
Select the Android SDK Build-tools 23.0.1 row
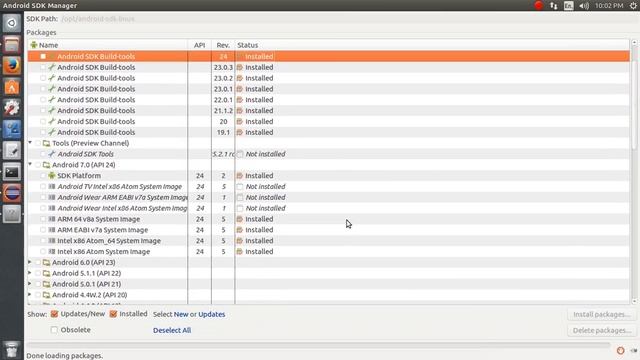pos(329,89)
